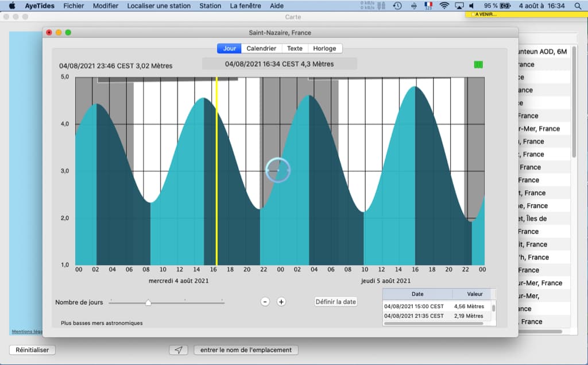Click the yellow current-time marker line

click(x=216, y=171)
